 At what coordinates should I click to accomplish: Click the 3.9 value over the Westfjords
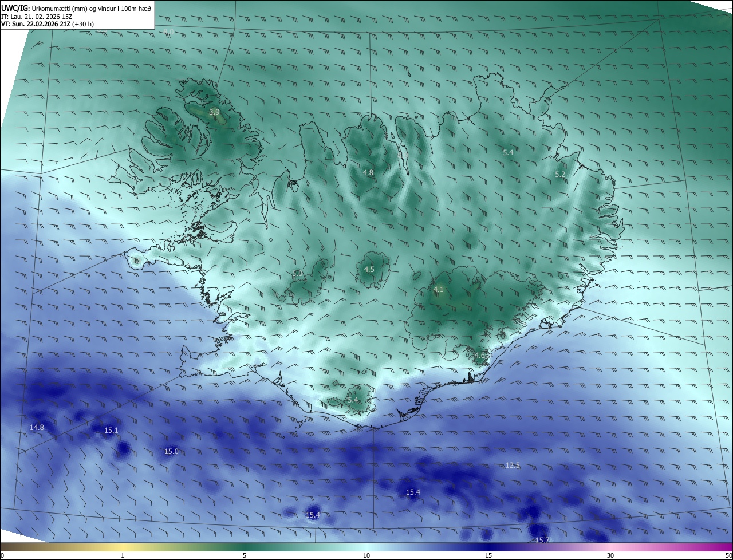214,112
